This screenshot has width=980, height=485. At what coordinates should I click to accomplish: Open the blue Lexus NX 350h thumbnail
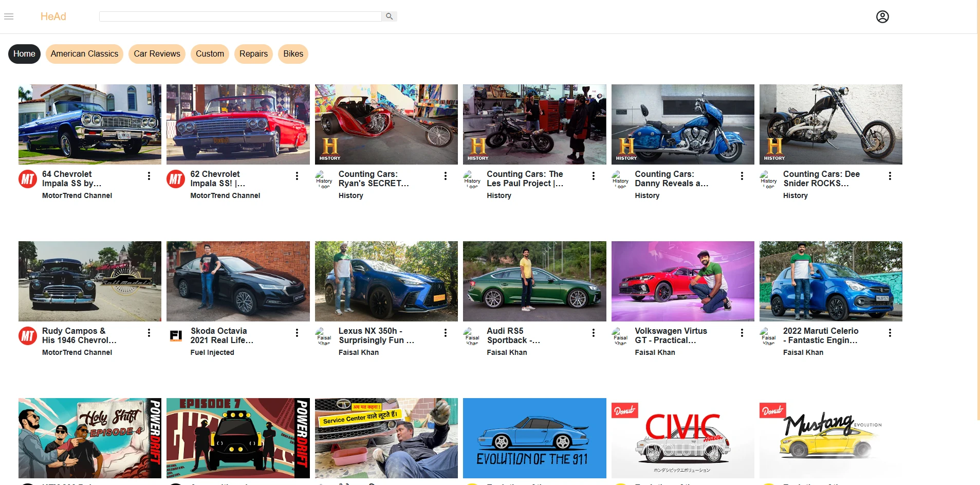pyautogui.click(x=386, y=281)
